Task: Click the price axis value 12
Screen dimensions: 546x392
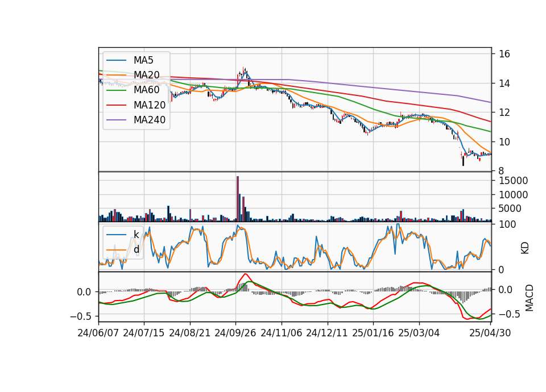Action: pyautogui.click(x=504, y=112)
